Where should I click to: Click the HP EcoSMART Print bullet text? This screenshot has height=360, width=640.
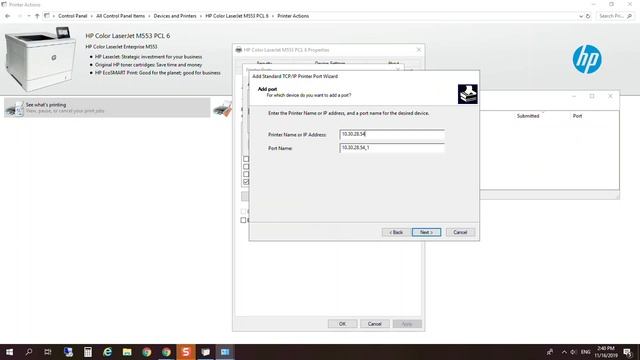point(158,73)
